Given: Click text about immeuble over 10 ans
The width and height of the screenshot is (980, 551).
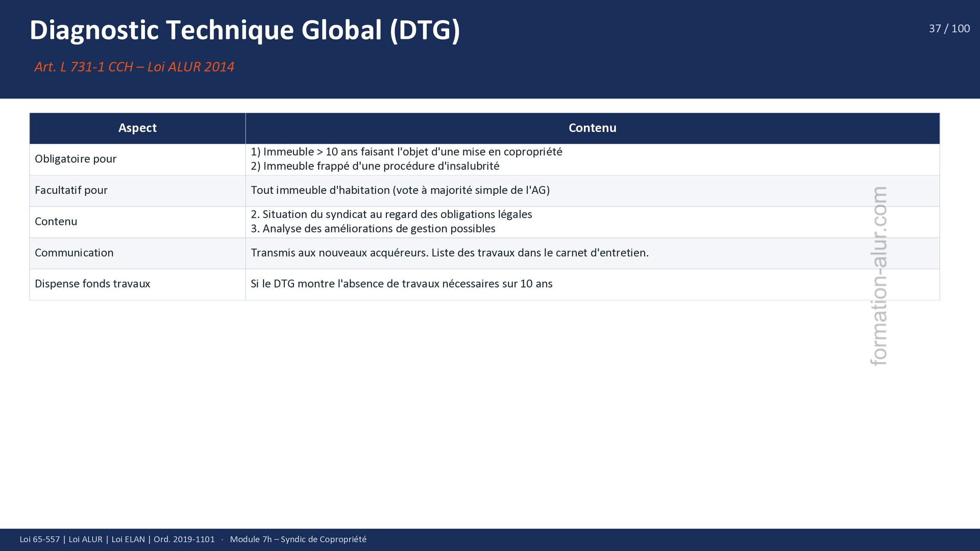Looking at the screenshot, I should 406,152.
